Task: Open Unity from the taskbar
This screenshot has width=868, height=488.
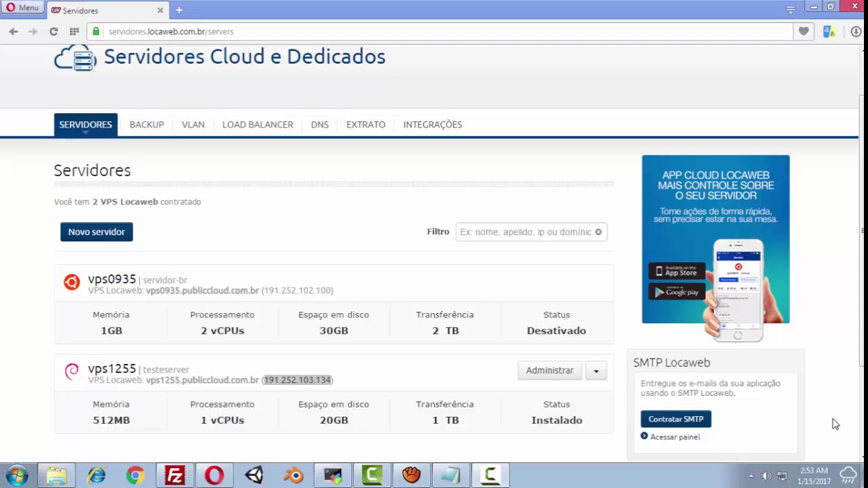Action: click(x=254, y=475)
